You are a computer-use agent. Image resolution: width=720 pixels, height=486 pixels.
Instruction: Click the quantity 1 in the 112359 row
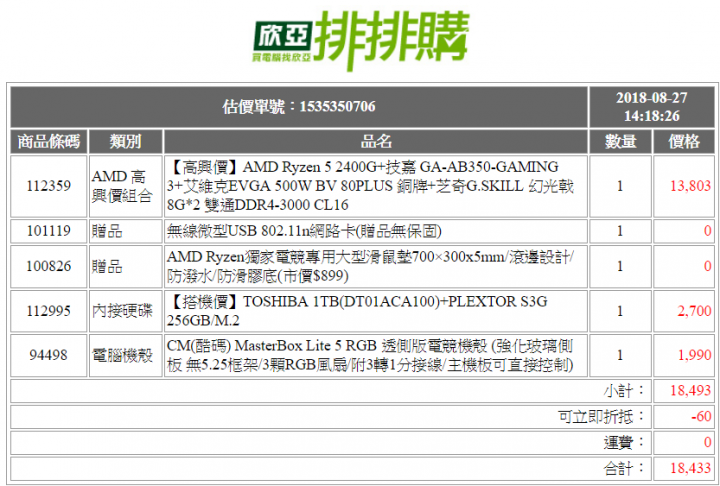point(620,186)
